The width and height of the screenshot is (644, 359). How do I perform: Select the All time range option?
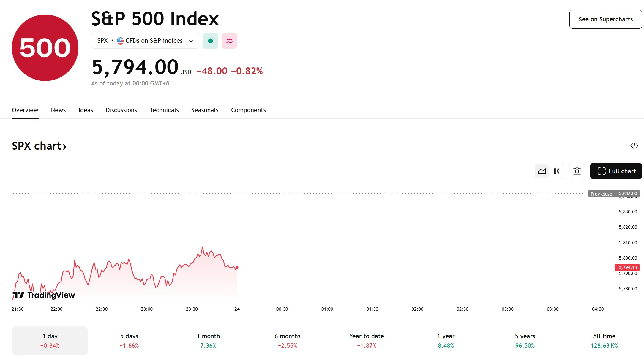(x=604, y=341)
